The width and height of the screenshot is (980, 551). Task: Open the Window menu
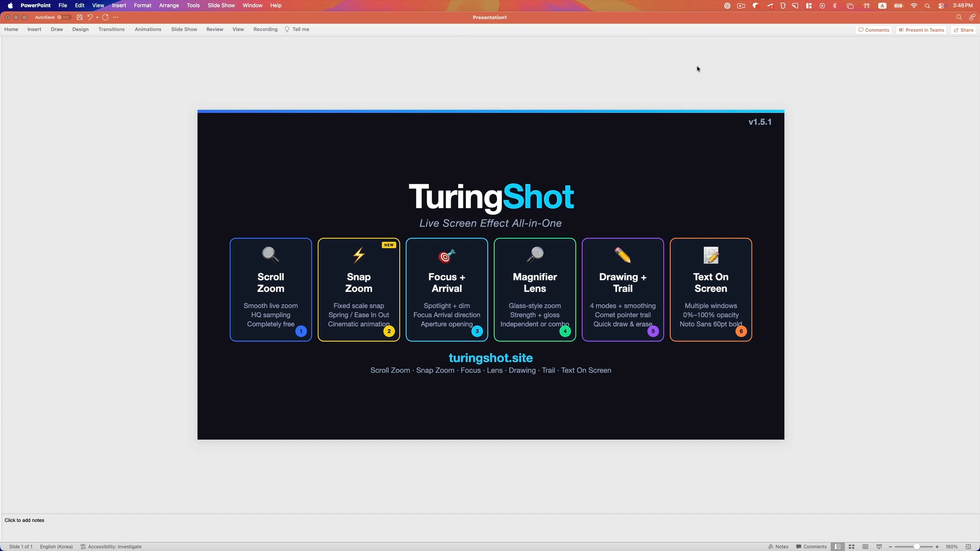coord(252,6)
